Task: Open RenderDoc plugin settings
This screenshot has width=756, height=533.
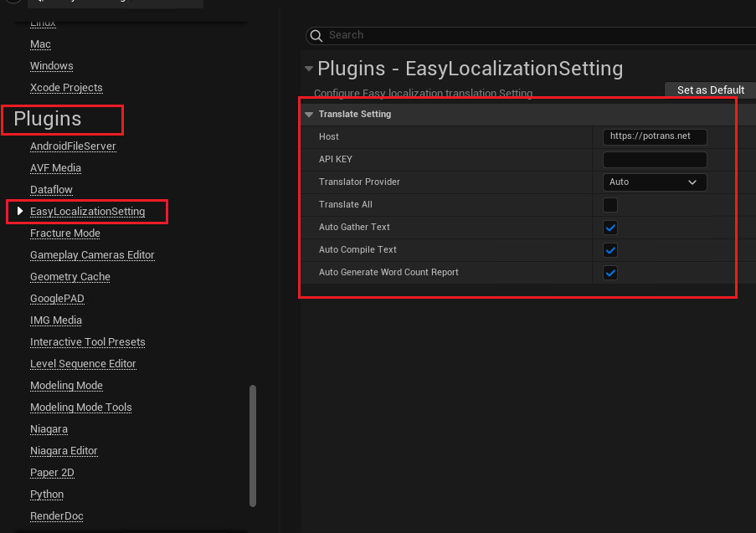Action: [x=56, y=515]
